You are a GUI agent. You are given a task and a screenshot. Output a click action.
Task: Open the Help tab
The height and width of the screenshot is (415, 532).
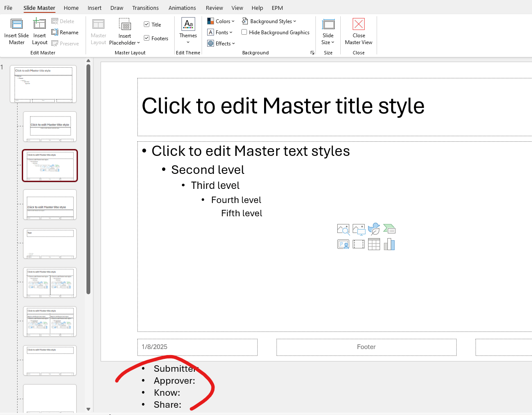(x=257, y=8)
